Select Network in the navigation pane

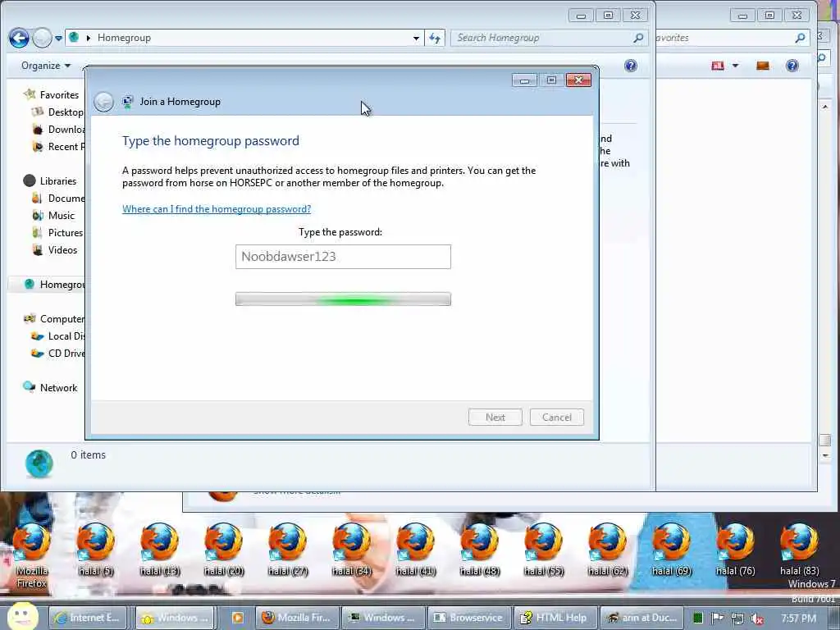50,387
